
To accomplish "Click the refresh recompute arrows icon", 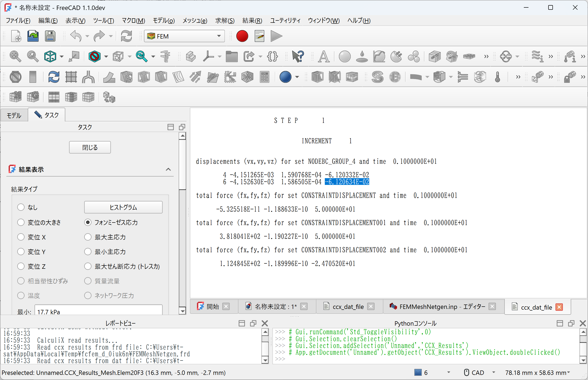I will pos(126,36).
